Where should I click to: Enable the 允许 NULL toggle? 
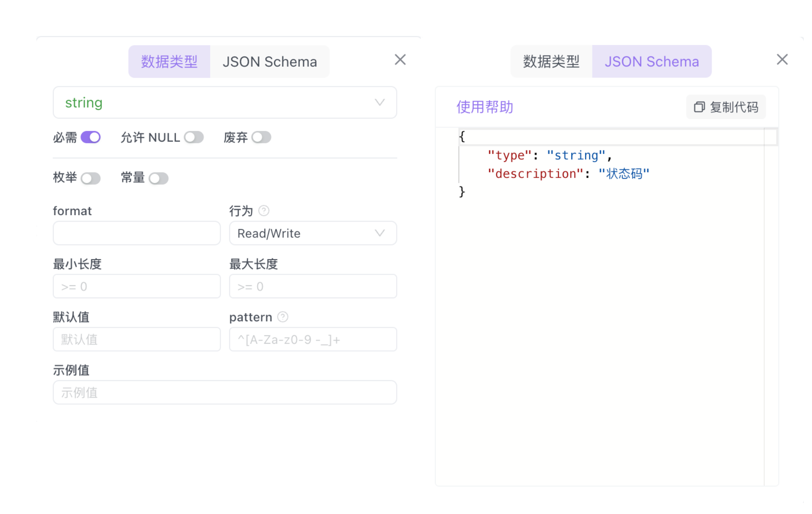tap(194, 137)
